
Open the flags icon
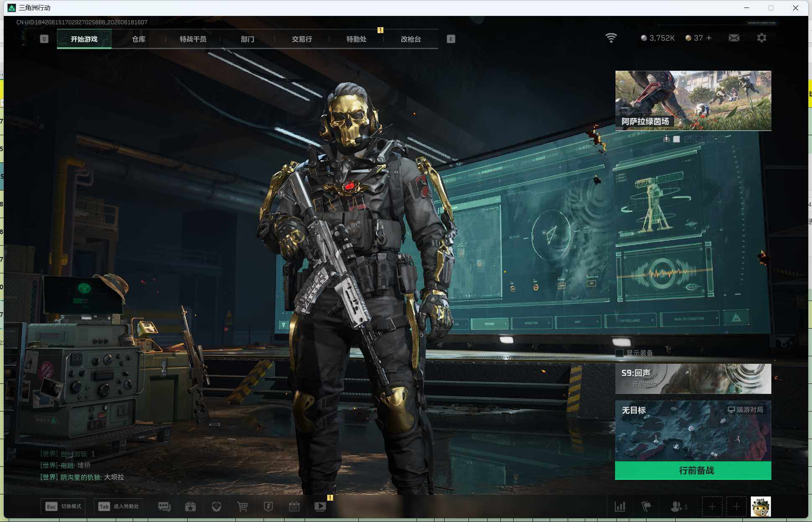pos(646,507)
